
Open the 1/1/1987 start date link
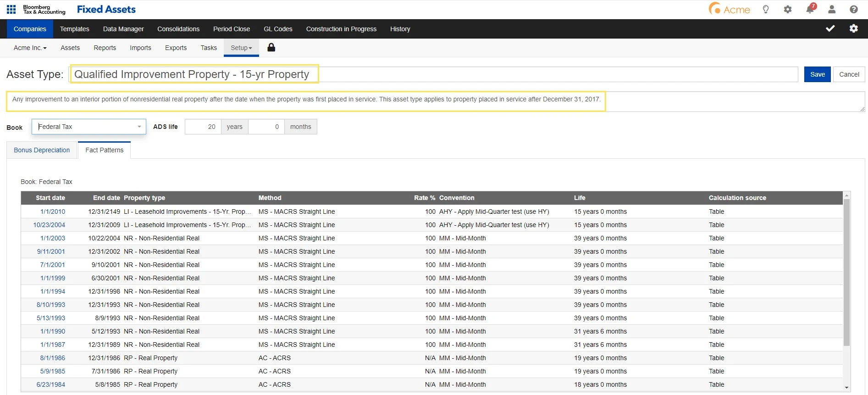(x=53, y=345)
